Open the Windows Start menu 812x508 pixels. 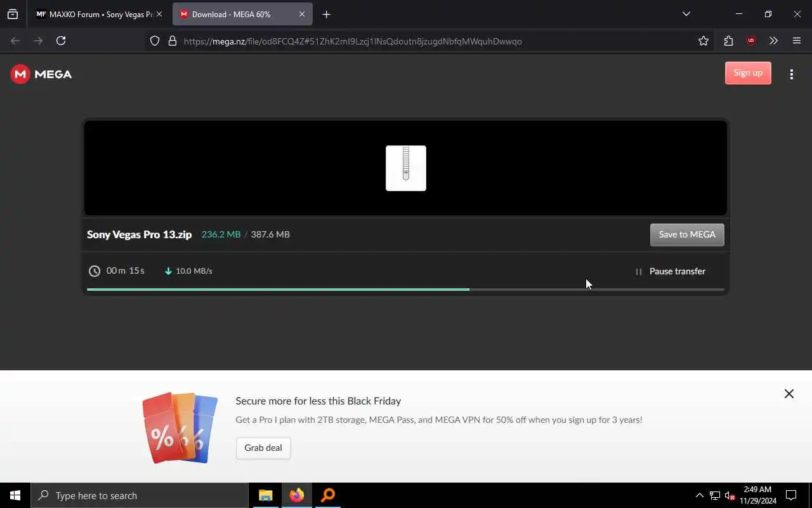click(15, 495)
